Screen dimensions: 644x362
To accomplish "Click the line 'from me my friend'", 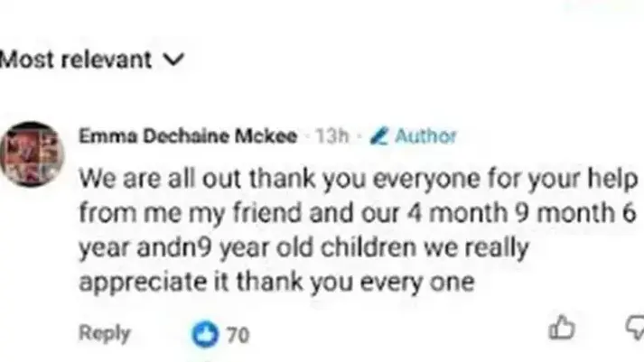I will 358,213.
